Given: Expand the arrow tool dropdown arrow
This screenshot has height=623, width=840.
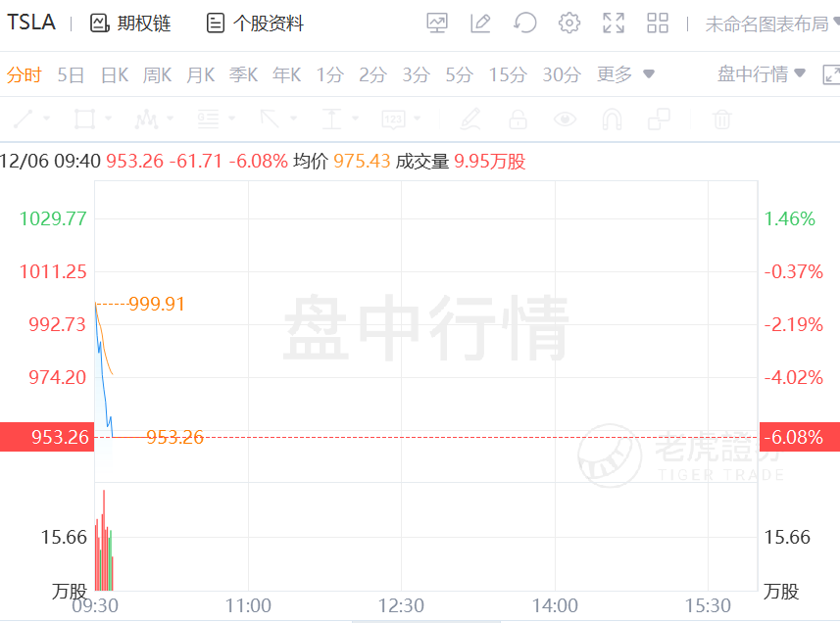Looking at the screenshot, I should (x=293, y=118).
